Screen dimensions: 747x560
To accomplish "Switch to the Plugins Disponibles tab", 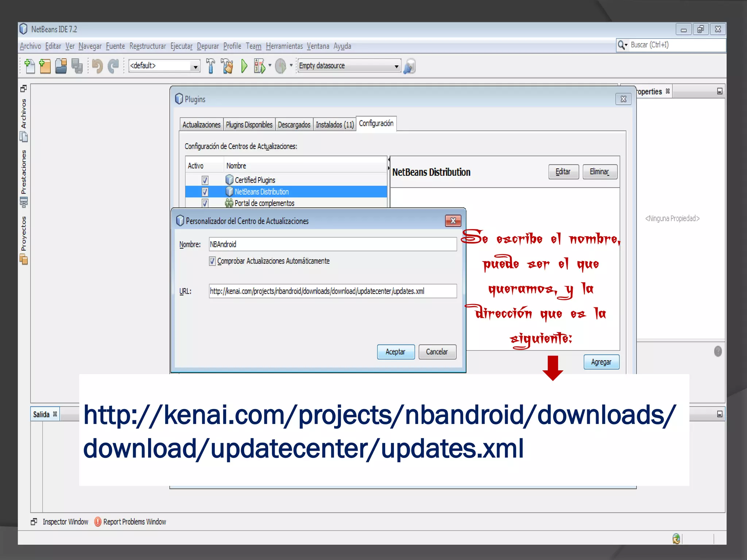I will coord(249,125).
